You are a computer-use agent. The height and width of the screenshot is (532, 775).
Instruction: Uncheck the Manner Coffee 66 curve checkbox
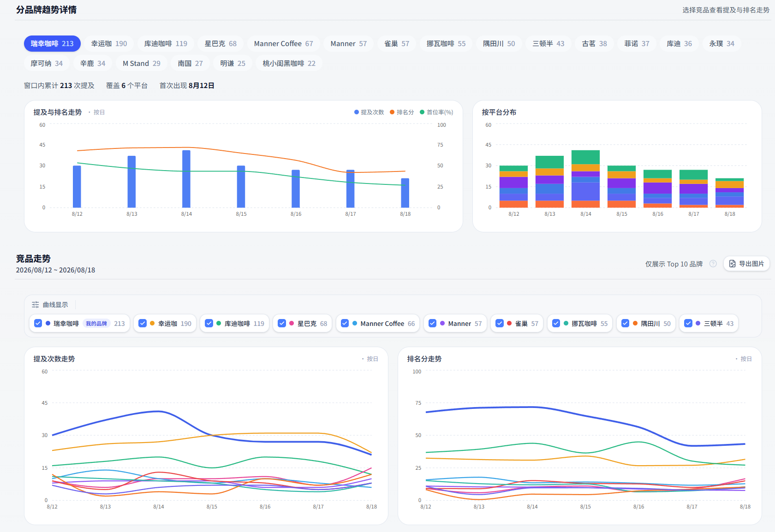(345, 324)
